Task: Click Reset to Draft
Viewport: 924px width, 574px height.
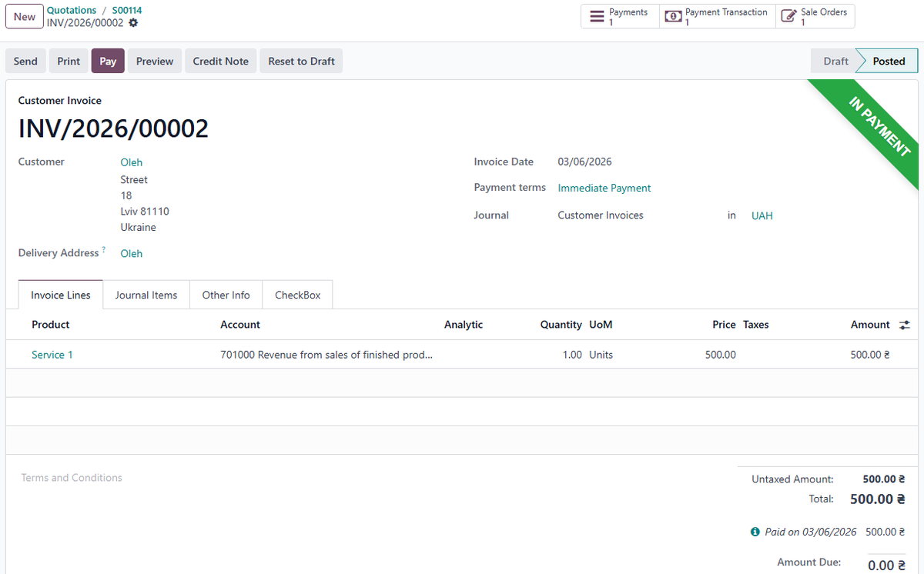Action: (300, 60)
